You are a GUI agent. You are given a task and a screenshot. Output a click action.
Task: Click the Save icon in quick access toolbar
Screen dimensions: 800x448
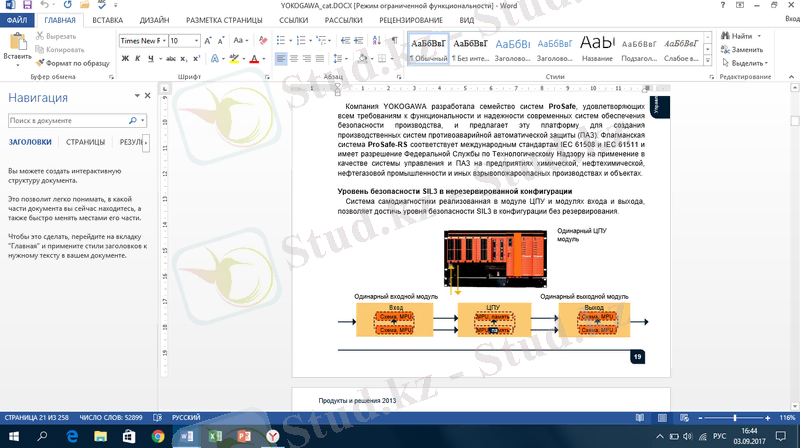[x=25, y=6]
